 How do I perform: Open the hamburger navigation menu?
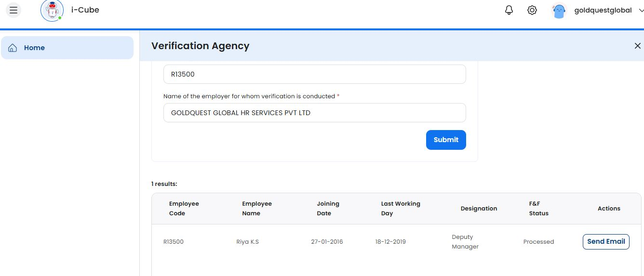pyautogui.click(x=13, y=10)
